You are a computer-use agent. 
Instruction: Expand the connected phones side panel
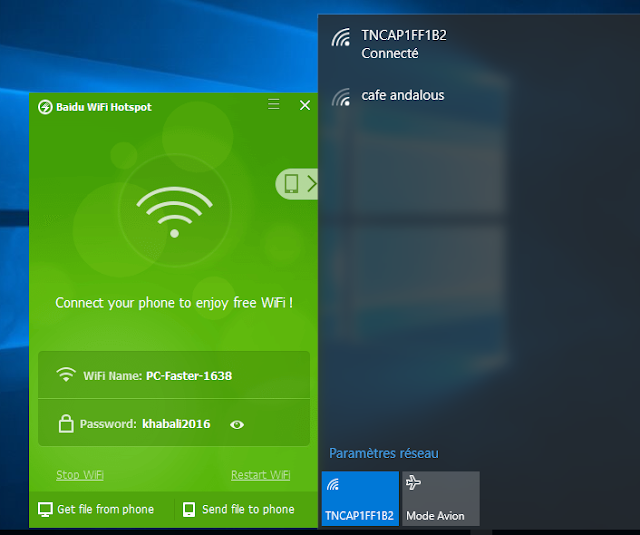click(x=298, y=184)
